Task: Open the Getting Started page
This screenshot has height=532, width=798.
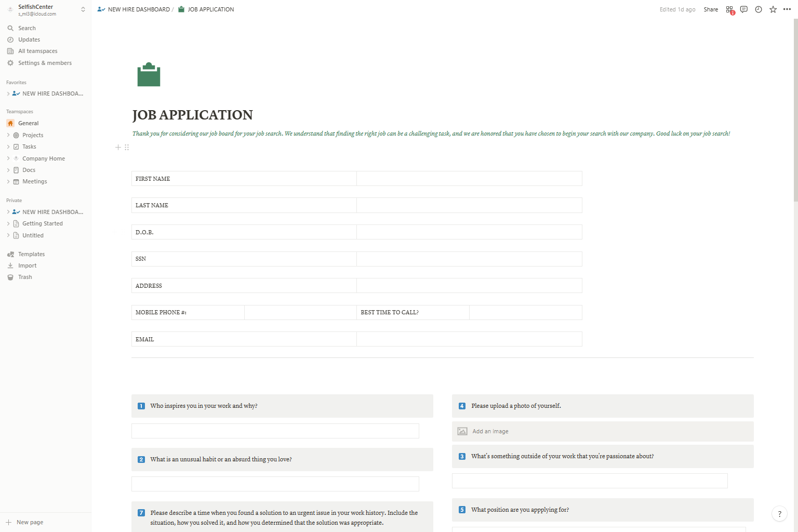Action: point(43,223)
